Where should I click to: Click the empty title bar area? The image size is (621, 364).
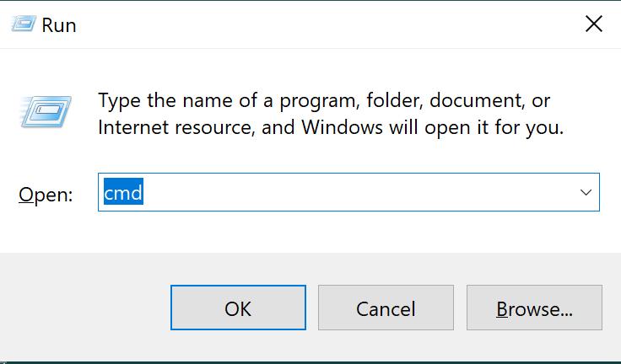click(x=321, y=24)
